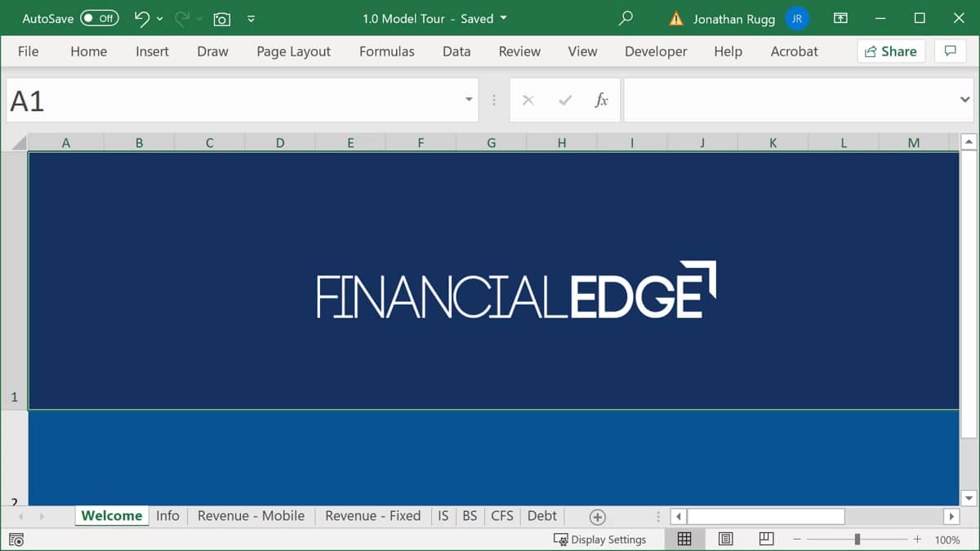Click the Undo arrow icon
Screen dimensions: 980x551
click(x=142, y=18)
